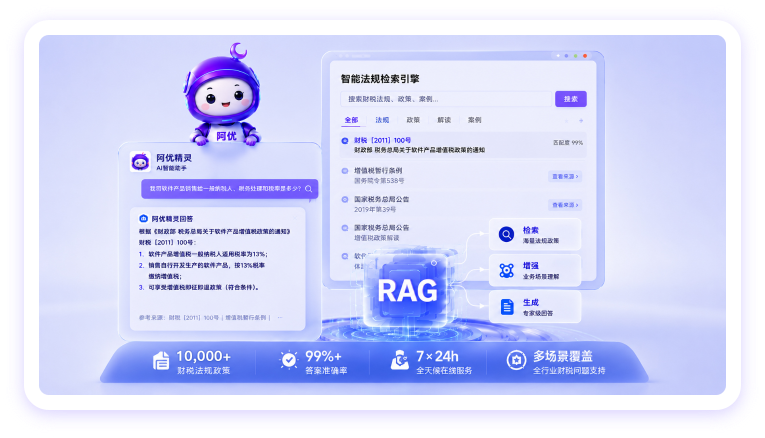Click the 阿优 mascot character

(224, 94)
